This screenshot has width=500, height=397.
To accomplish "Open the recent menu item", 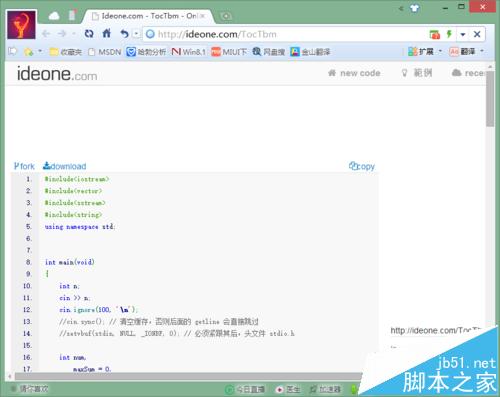I will click(x=468, y=73).
